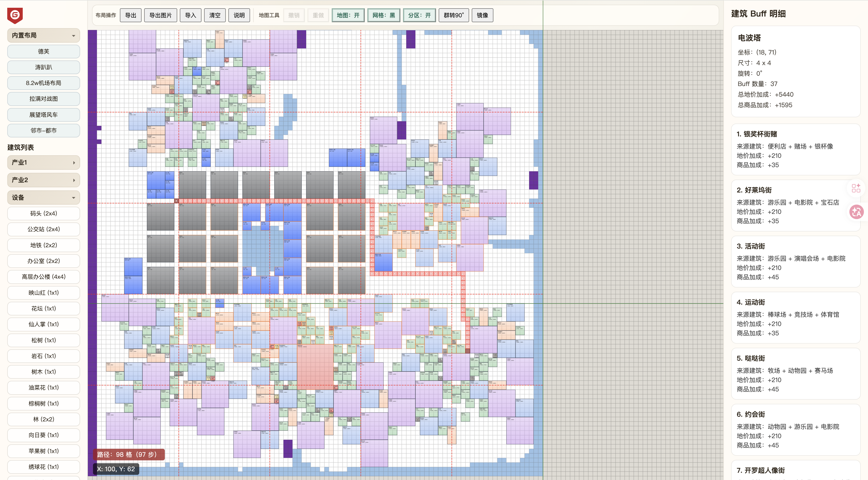The image size is (868, 480).
Task: Select 松树 (1x1) item
Action: coord(43,340)
